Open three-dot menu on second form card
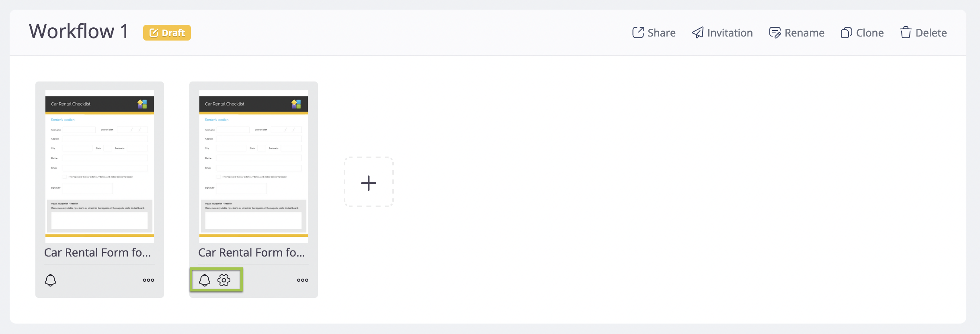The width and height of the screenshot is (980, 334). pyautogui.click(x=303, y=280)
